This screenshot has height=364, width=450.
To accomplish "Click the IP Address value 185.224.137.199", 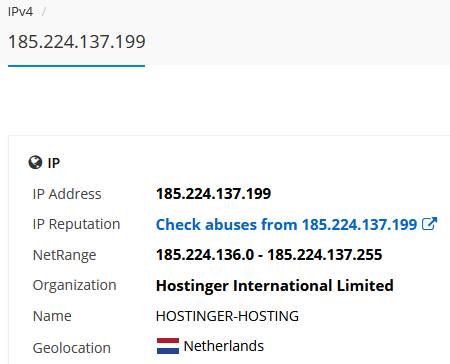I will coord(213,194).
